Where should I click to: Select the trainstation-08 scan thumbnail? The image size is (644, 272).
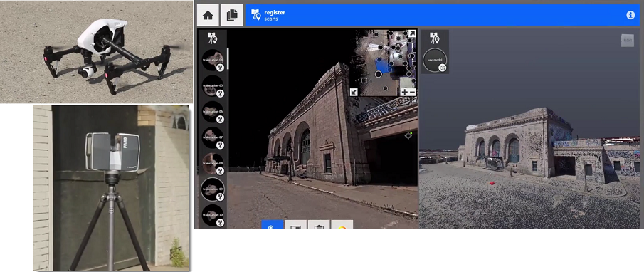coord(213,164)
